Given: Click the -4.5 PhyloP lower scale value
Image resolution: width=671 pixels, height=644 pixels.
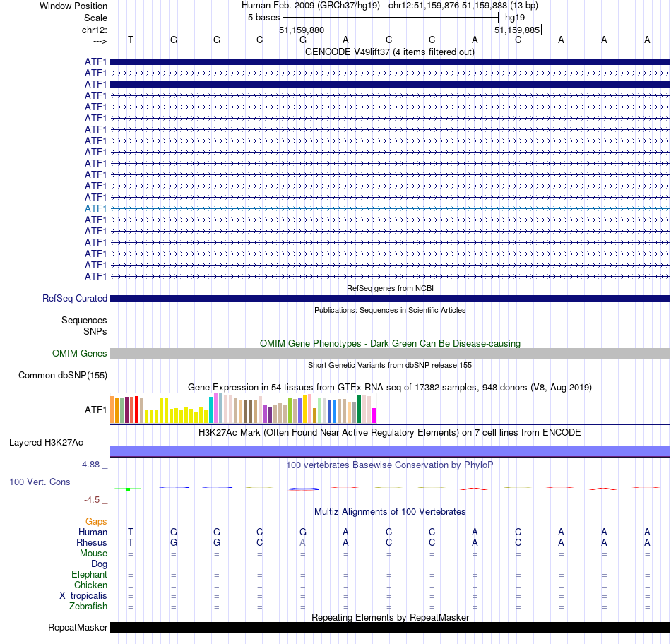Looking at the screenshot, I should pyautogui.click(x=92, y=500).
